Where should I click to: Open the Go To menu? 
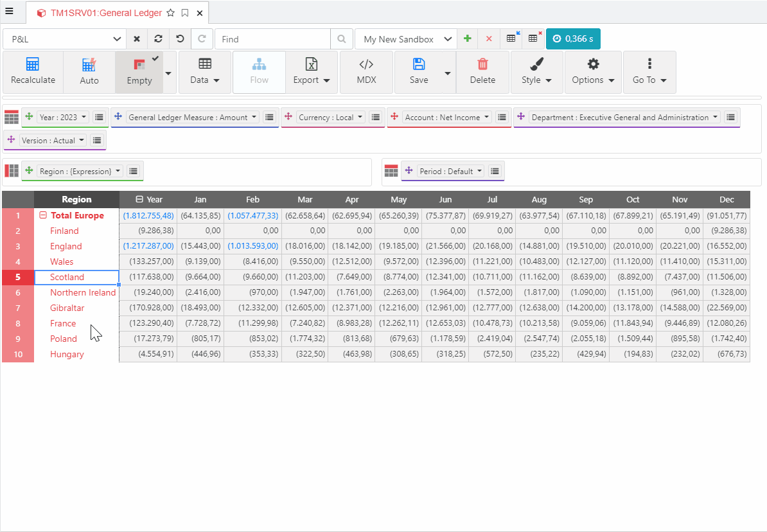(649, 71)
